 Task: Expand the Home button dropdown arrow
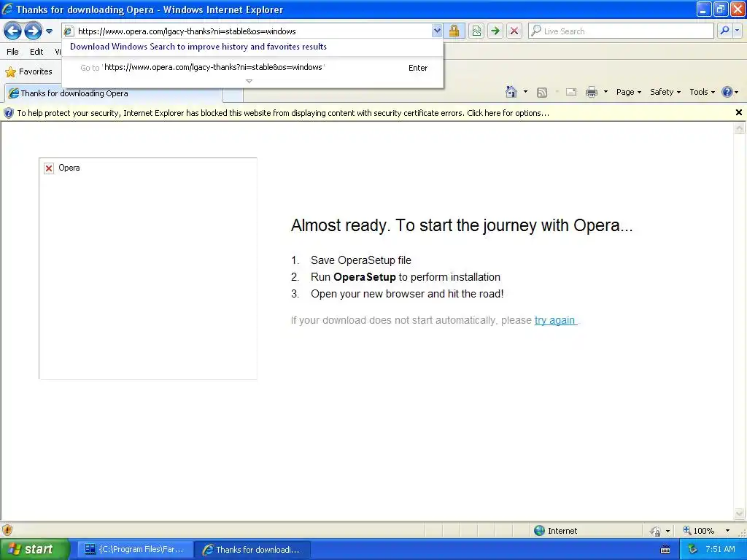[x=525, y=92]
